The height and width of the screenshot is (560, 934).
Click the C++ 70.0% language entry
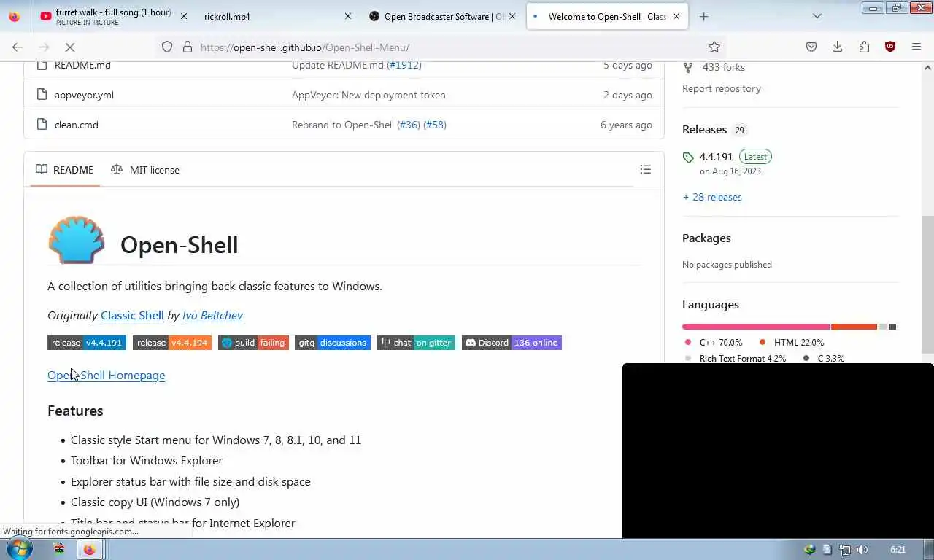[714, 342]
